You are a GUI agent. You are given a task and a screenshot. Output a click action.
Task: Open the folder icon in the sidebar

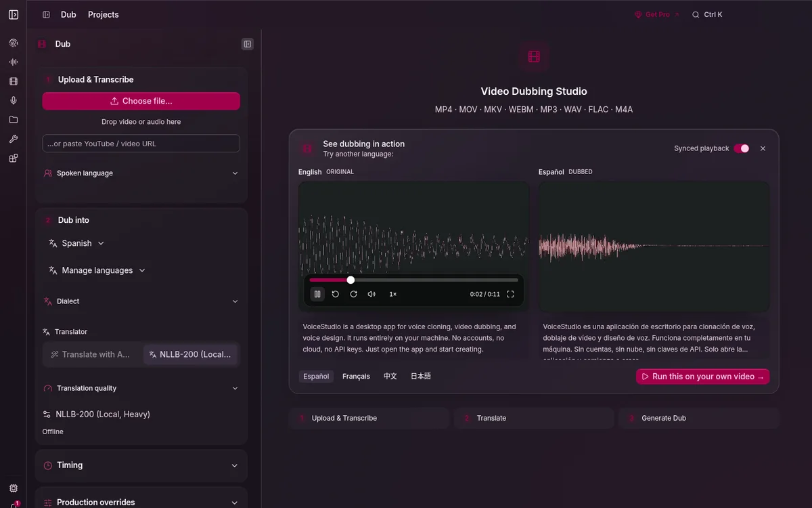pos(14,120)
